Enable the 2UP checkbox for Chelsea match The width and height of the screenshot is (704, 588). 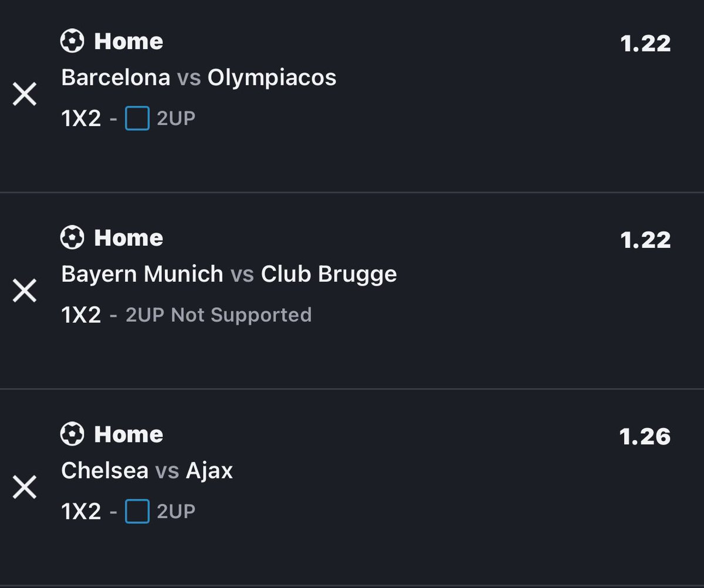pos(137,512)
